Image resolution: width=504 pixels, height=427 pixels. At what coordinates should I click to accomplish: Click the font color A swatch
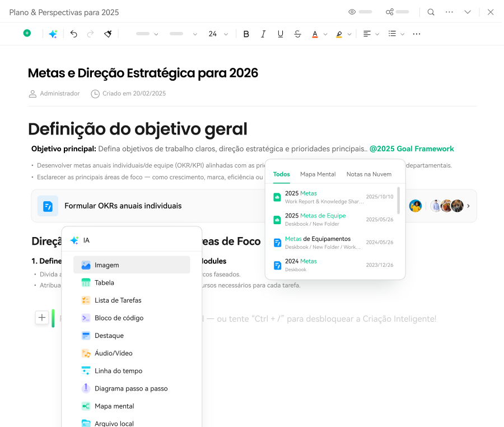pyautogui.click(x=315, y=34)
